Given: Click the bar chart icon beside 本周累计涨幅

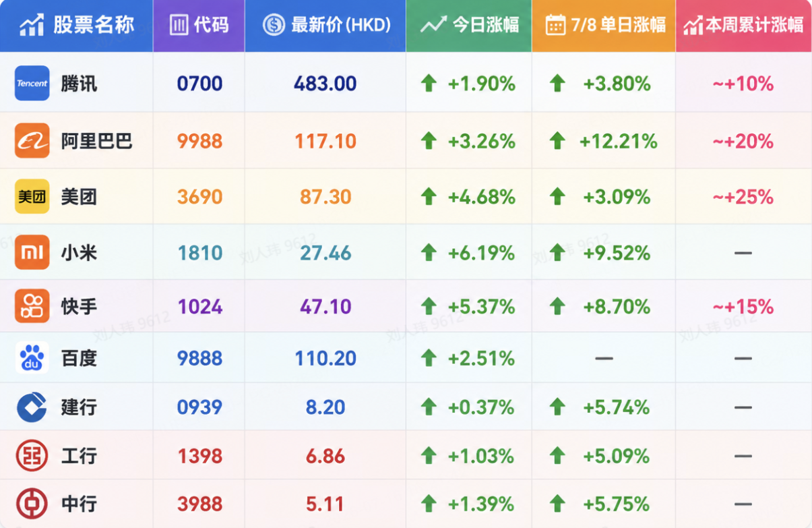Looking at the screenshot, I should point(693,26).
